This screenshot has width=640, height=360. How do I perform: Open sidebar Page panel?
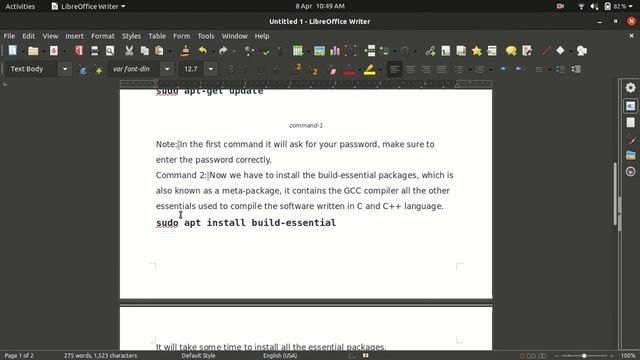click(630, 122)
